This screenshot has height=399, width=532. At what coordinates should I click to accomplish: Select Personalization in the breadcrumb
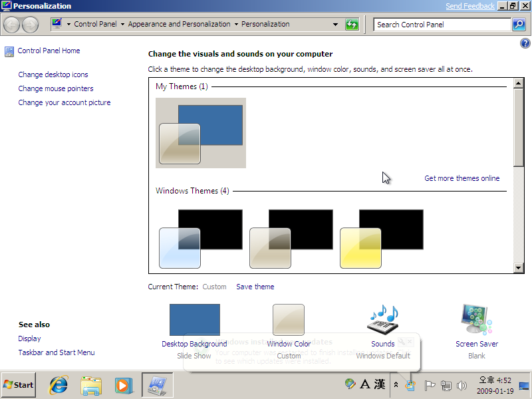pos(265,24)
